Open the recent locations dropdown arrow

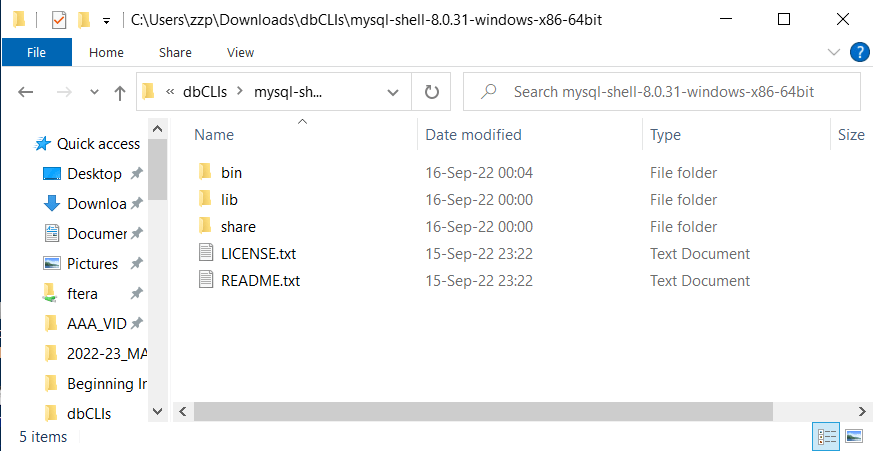tap(94, 92)
